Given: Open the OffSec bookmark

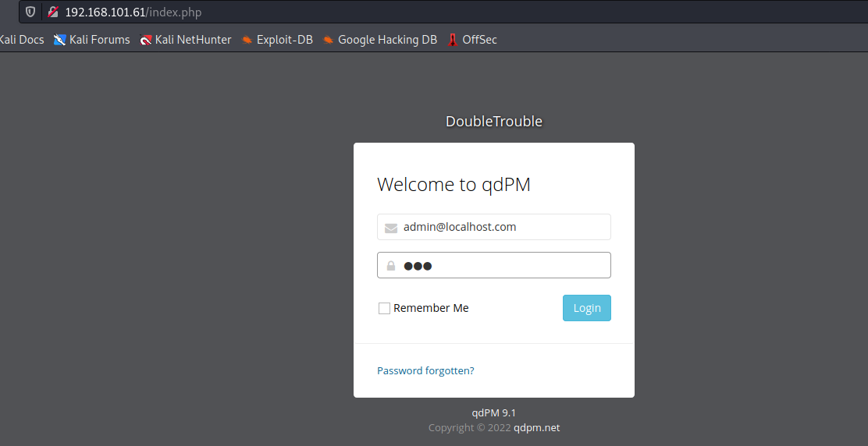Looking at the screenshot, I should click(472, 40).
